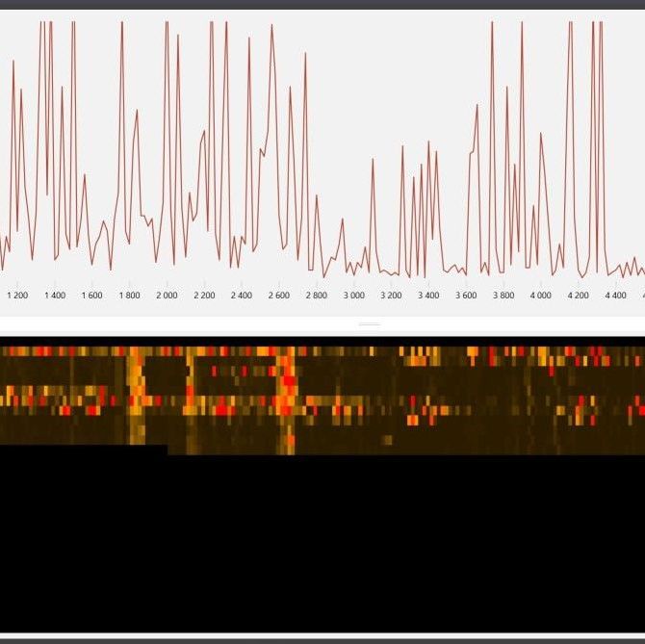Click the 2 600 axis label
This screenshot has width=645, height=644.
tap(279, 296)
